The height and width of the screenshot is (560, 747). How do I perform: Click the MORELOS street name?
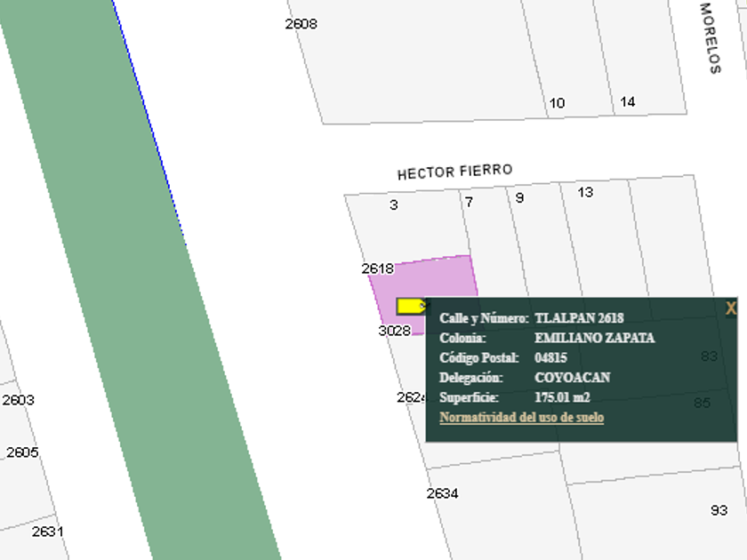click(711, 38)
